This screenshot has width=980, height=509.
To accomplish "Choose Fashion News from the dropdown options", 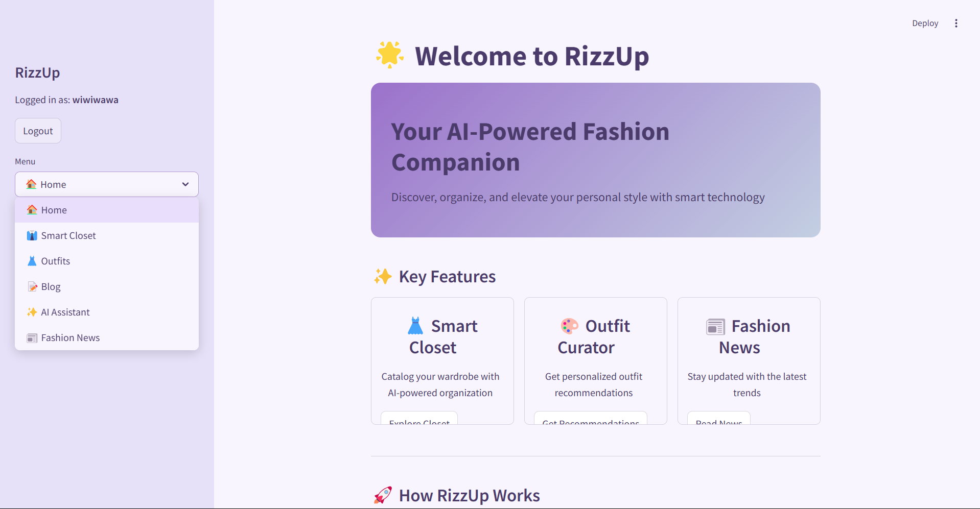I will point(71,337).
